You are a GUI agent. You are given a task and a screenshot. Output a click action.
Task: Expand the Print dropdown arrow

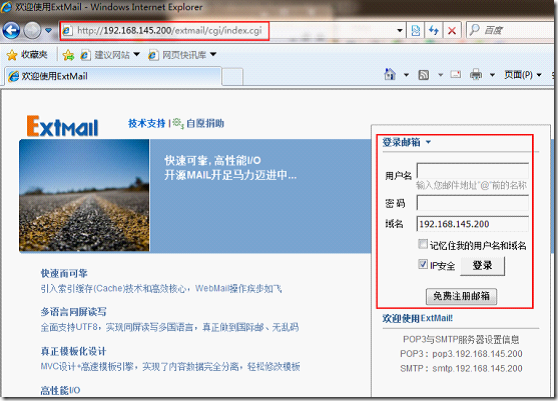493,75
